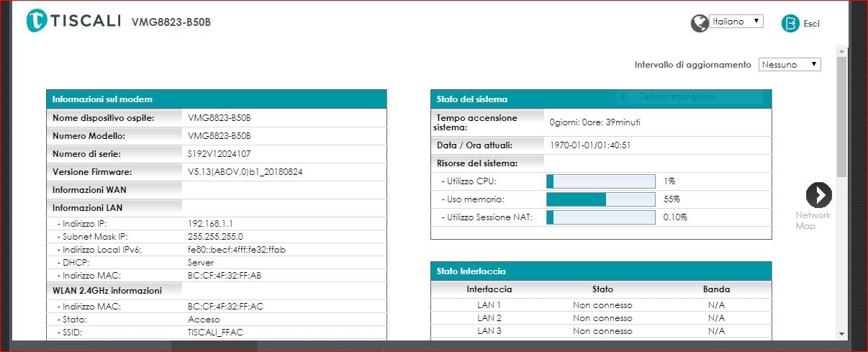Click the Interfaccia column header
Screen dimensions: 868x352
click(x=489, y=289)
